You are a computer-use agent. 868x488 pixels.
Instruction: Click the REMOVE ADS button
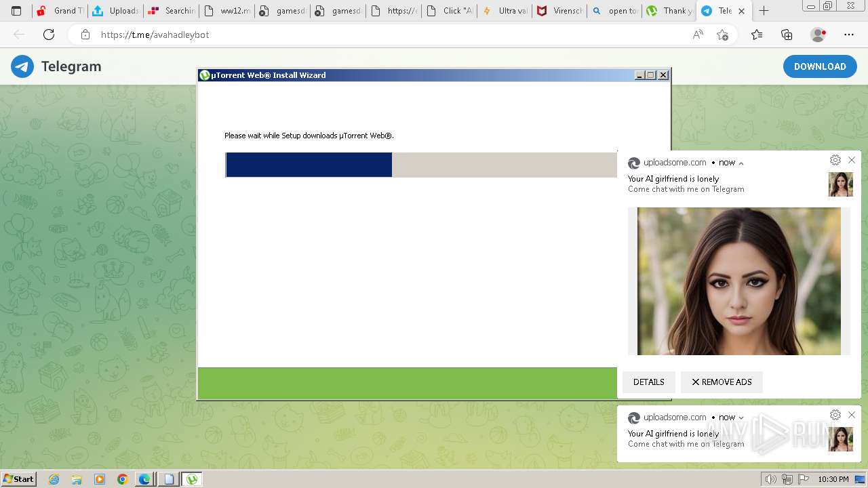pyautogui.click(x=722, y=382)
